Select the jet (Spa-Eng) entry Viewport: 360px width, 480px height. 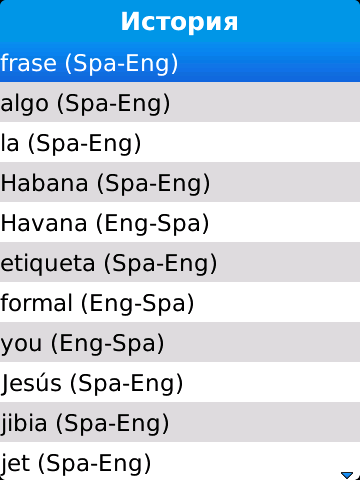tap(180, 461)
